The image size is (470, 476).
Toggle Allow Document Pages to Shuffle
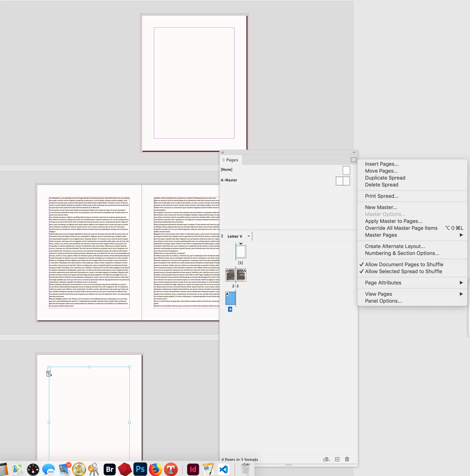[x=404, y=264]
